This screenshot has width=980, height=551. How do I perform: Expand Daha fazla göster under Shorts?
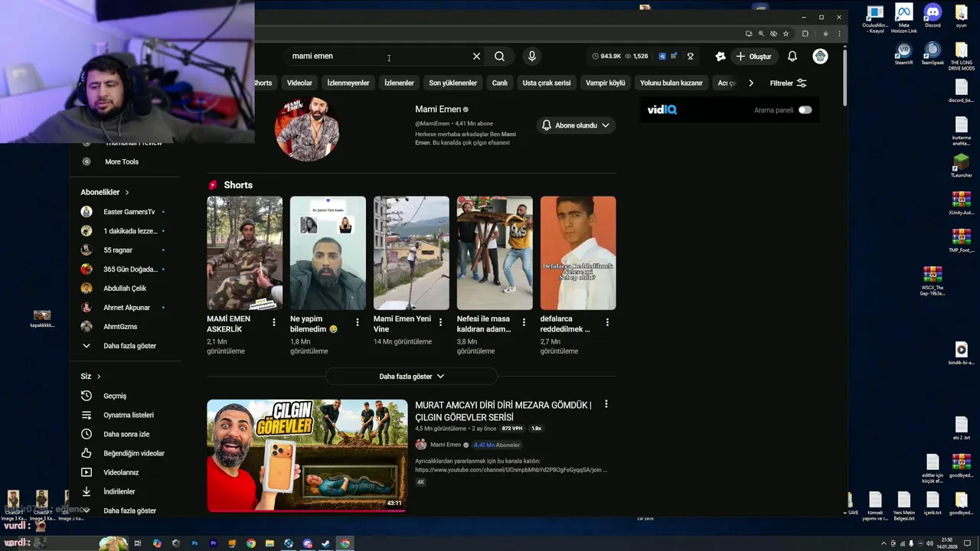tap(411, 377)
